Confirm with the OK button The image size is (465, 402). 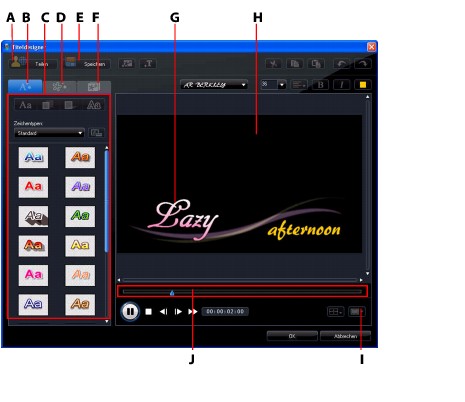(292, 336)
